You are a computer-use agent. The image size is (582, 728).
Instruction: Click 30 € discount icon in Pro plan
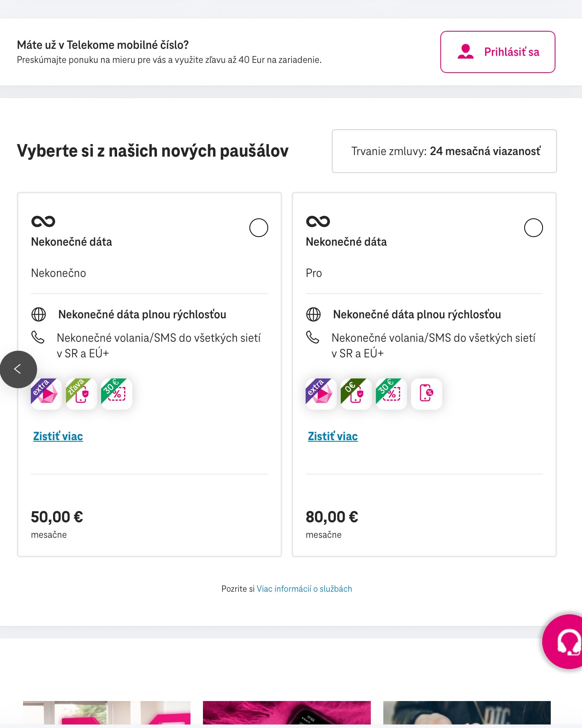click(392, 394)
